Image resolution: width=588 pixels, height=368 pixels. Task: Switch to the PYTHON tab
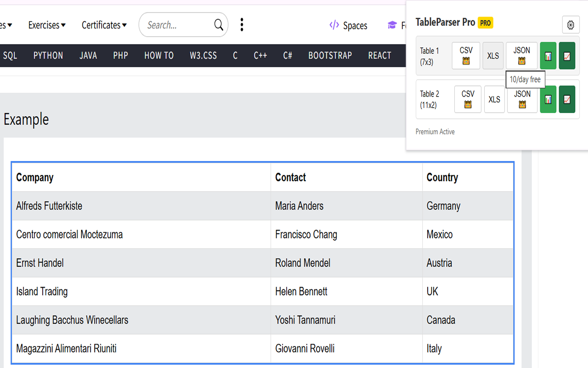[48, 55]
